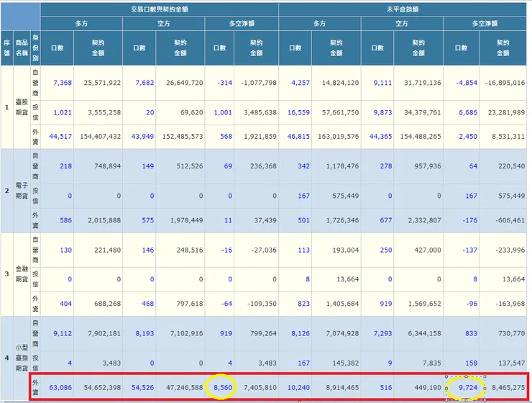This screenshot has height=403, width=532.
Task: Select the 586 electronics futures long volume link
Action: tap(65, 221)
